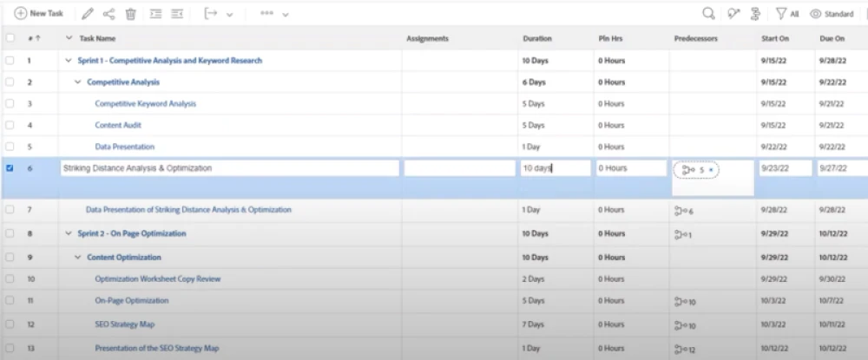Open the All filter funnel
868x360 pixels.
point(786,14)
